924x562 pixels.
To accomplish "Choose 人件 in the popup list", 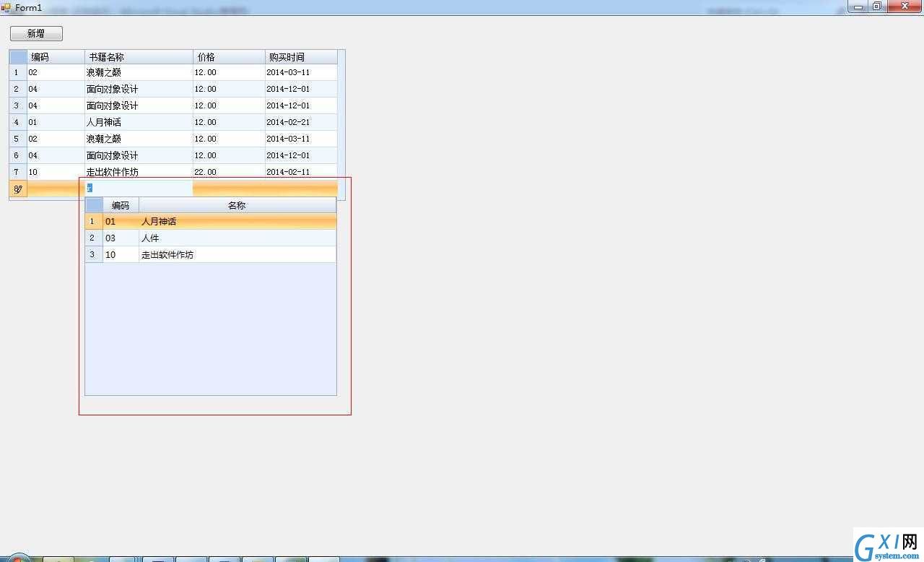I will (237, 238).
